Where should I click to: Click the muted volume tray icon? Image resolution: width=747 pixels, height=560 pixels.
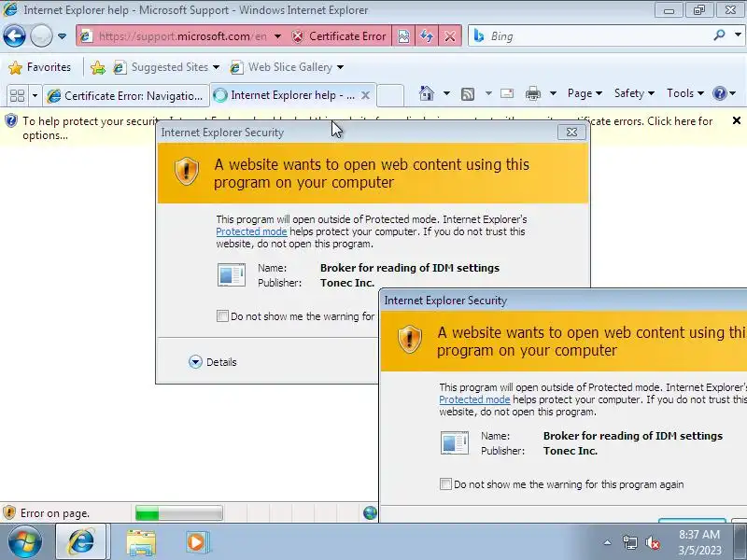click(x=653, y=542)
